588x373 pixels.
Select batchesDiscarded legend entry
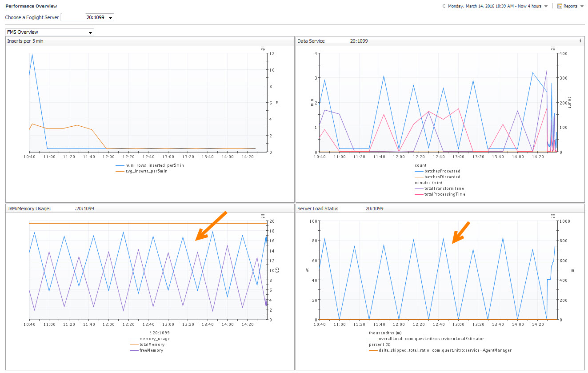437,177
